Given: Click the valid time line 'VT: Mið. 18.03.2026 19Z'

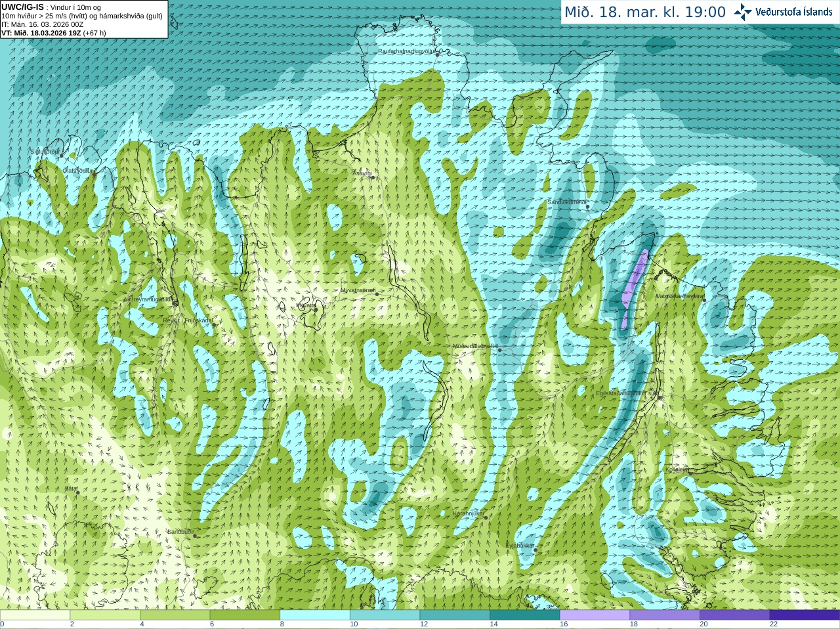Looking at the screenshot, I should tap(41, 33).
